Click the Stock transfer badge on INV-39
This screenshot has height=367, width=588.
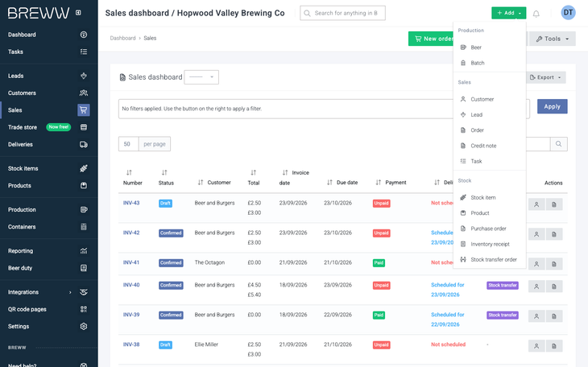tap(503, 315)
